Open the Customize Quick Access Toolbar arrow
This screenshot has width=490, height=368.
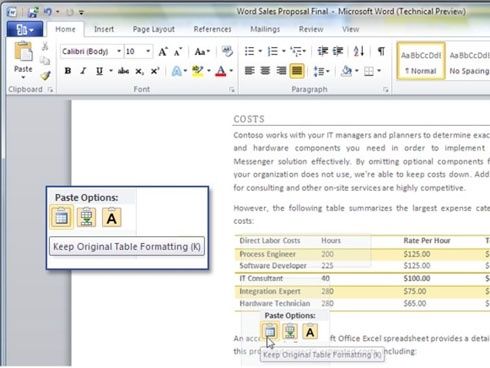(81, 13)
